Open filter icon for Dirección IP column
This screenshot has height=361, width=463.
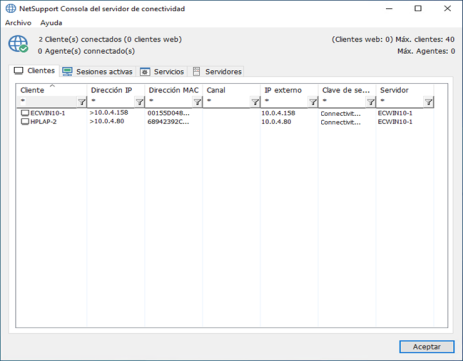point(139,102)
